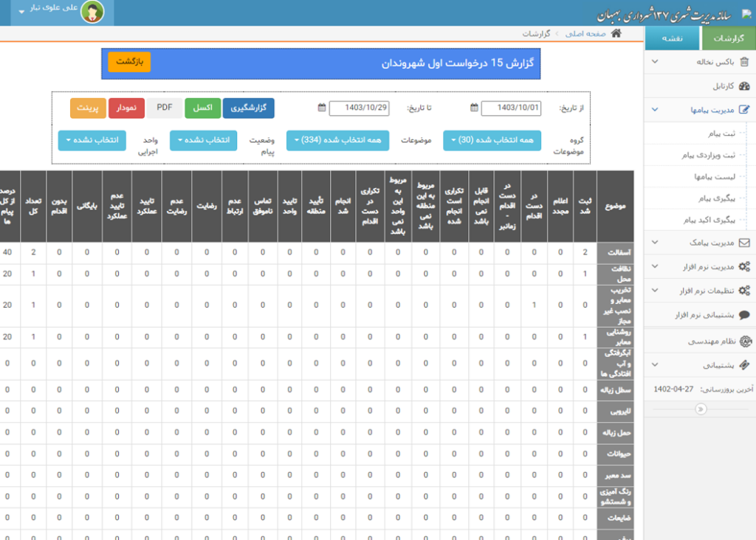Export the report with the اکسل button
The width and height of the screenshot is (756, 540).
(202, 108)
